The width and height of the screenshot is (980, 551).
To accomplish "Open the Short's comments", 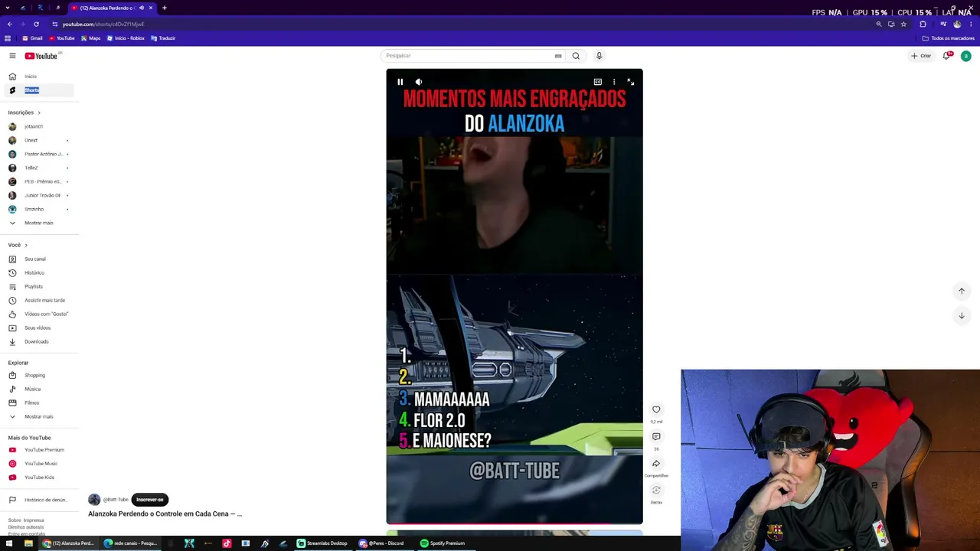I will tap(656, 436).
